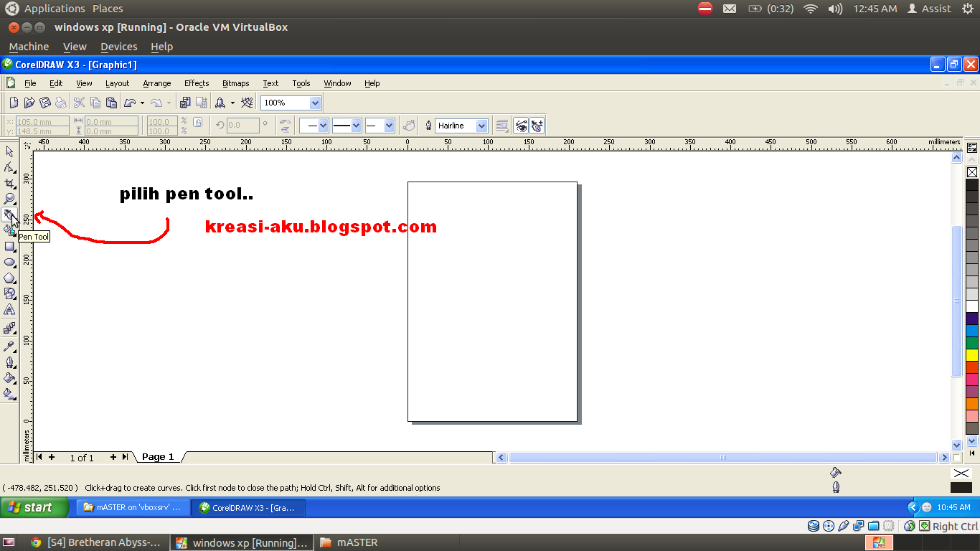Select the Interactive Fill tool
This screenshot has height=551, width=980.
point(9,393)
